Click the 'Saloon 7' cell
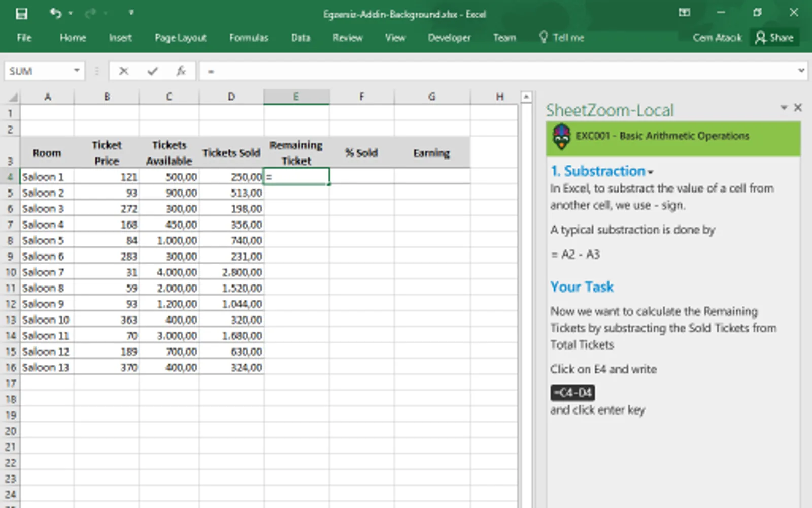 pyautogui.click(x=47, y=272)
